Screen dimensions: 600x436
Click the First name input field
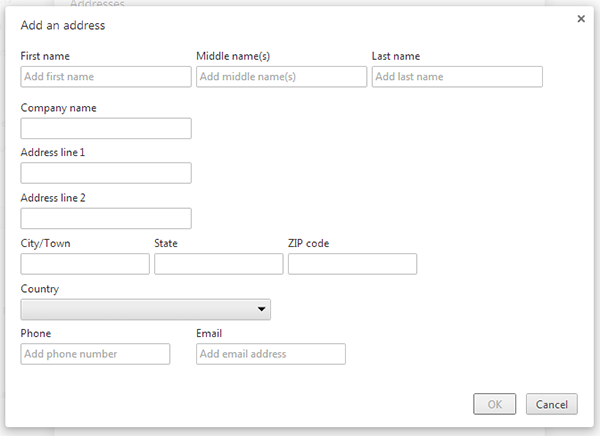(x=106, y=77)
